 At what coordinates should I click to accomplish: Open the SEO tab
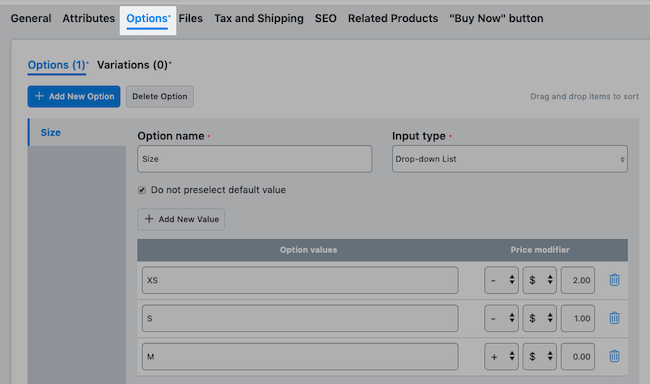click(325, 18)
